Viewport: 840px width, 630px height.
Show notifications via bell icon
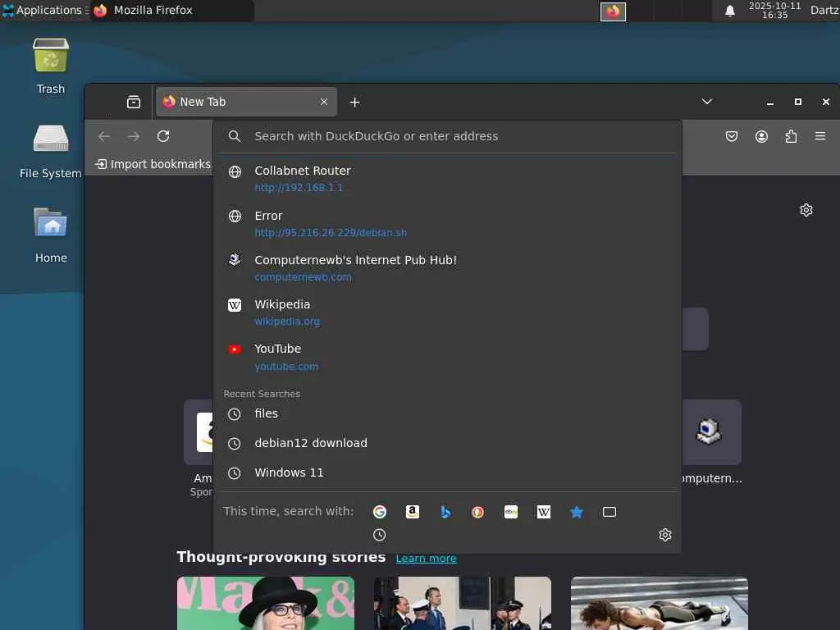click(x=729, y=11)
